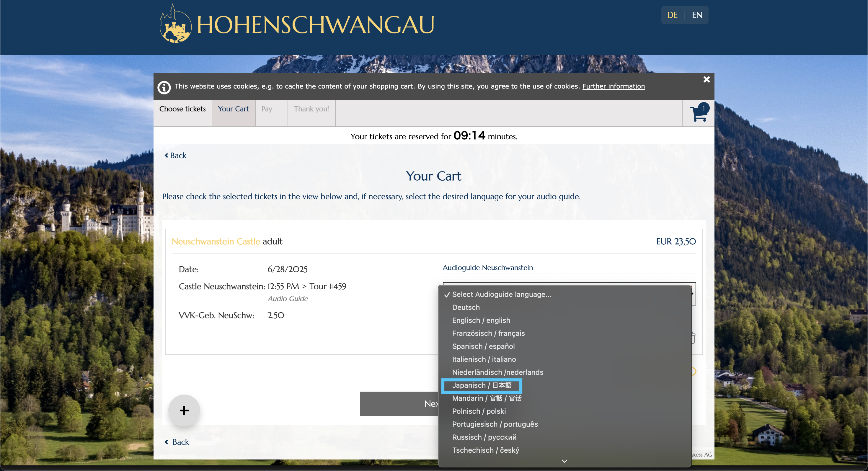Select Tschechisch / český option
This screenshot has height=471, width=868.
[x=565, y=450]
